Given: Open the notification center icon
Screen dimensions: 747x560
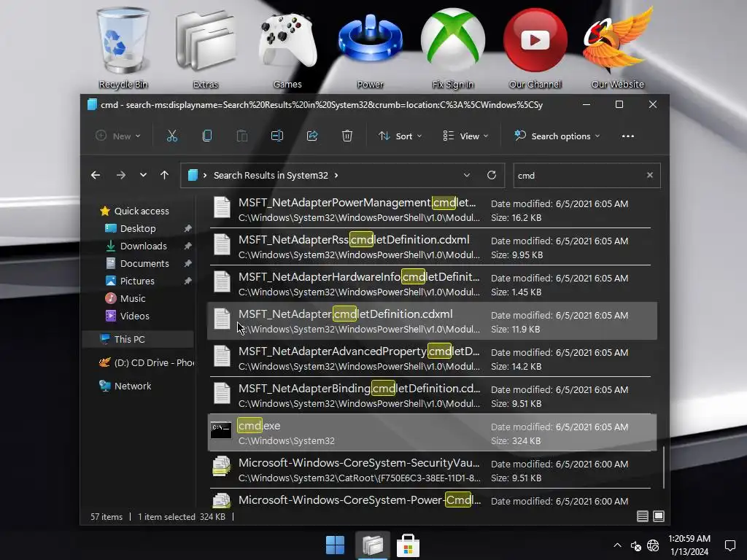Looking at the screenshot, I should click(729, 545).
